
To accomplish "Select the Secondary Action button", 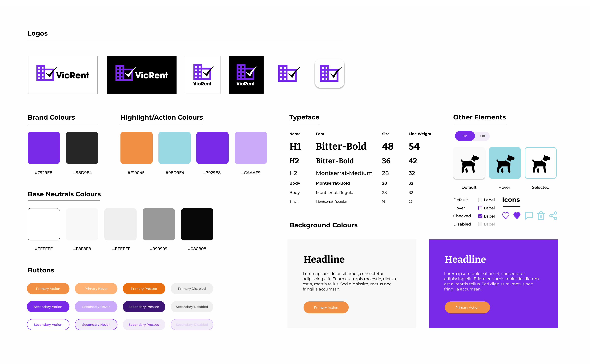I will tap(48, 306).
